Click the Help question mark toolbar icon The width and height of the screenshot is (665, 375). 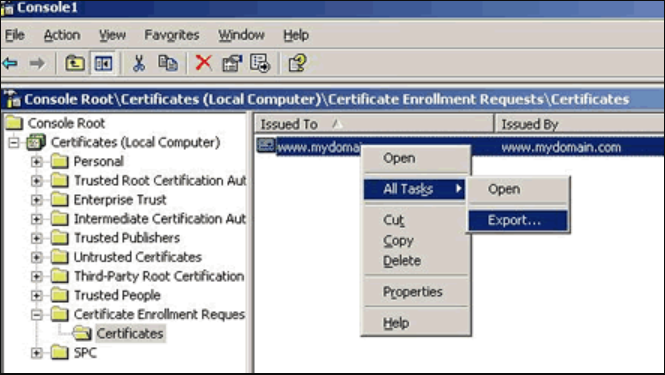(297, 64)
